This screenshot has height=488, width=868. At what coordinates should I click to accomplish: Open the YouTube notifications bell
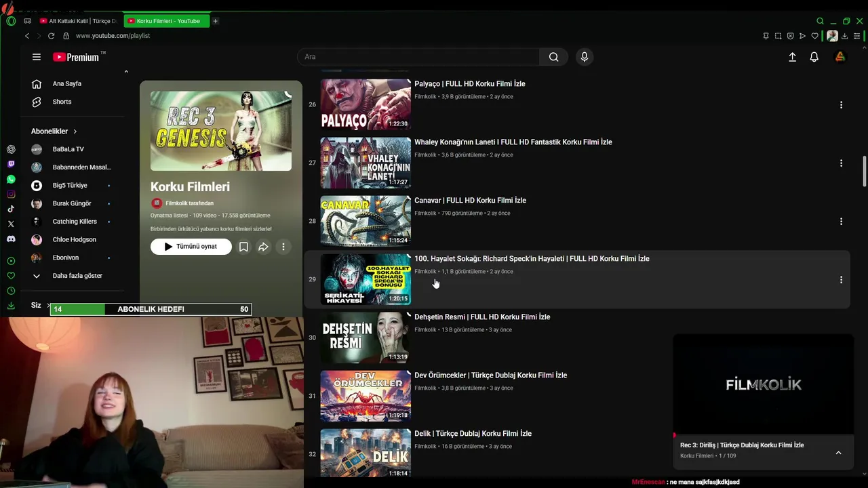point(814,57)
